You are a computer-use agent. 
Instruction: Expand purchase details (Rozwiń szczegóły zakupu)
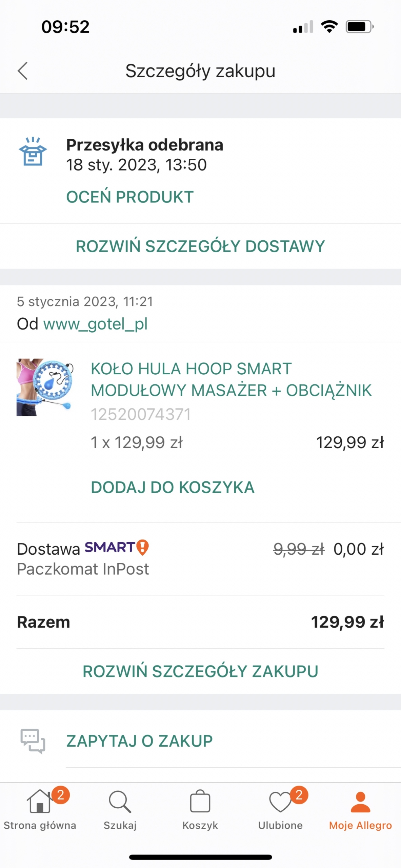click(x=200, y=671)
